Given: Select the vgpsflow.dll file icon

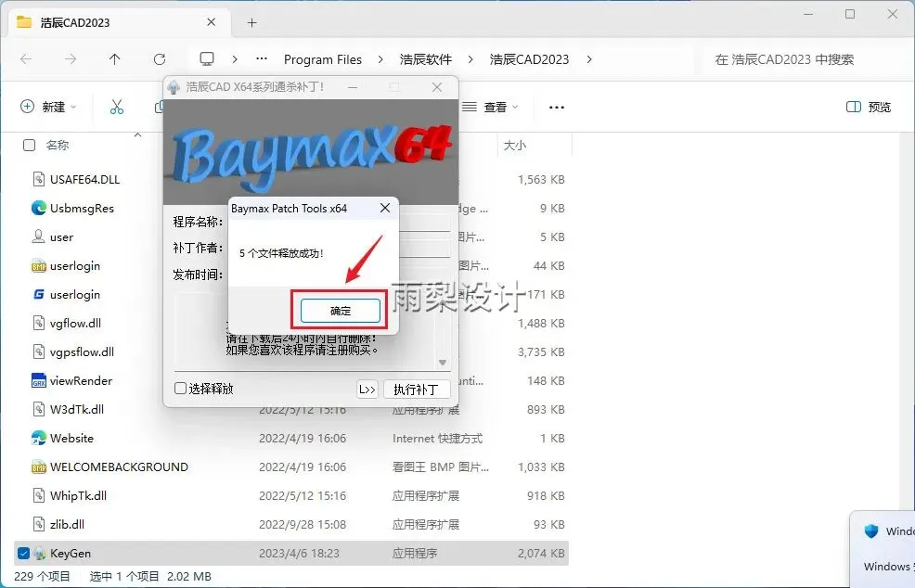Looking at the screenshot, I should [39, 352].
